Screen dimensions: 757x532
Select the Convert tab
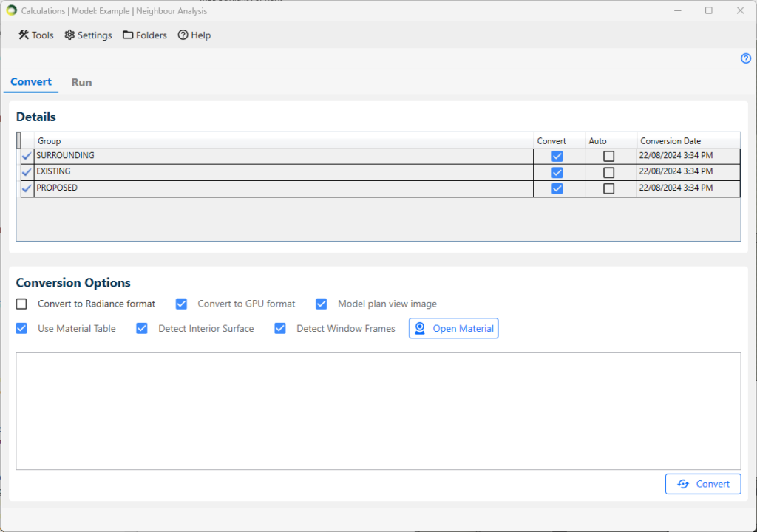pyautogui.click(x=31, y=82)
